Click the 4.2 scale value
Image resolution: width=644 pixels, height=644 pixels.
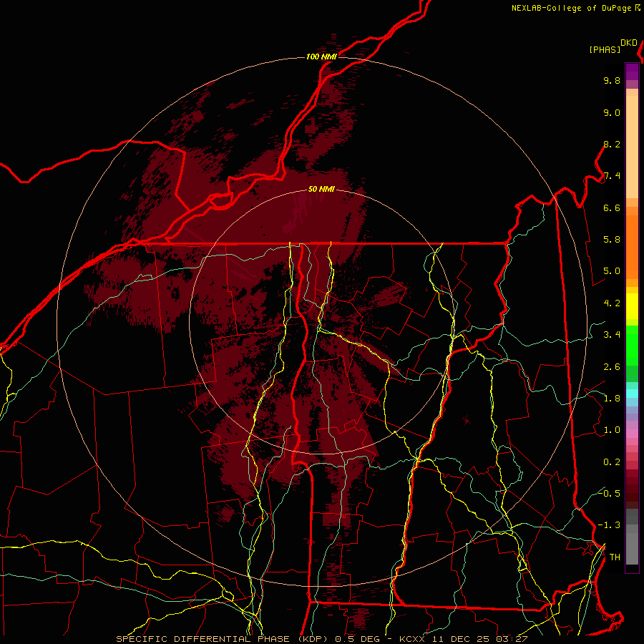click(x=612, y=303)
